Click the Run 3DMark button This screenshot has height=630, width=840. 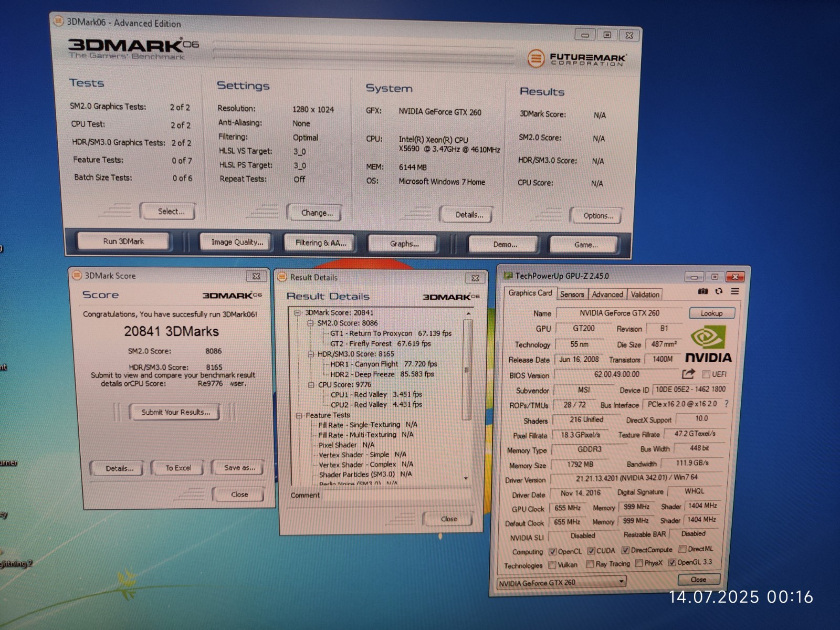123,241
